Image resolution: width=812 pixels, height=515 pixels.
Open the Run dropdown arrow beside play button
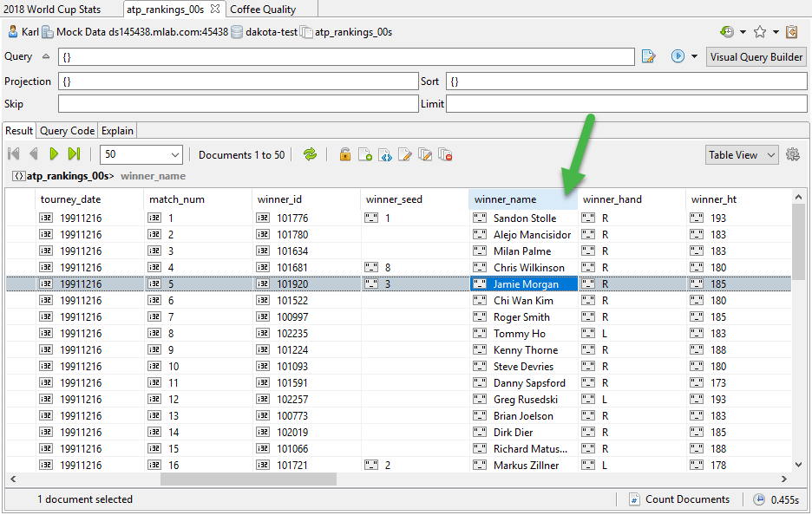[x=694, y=55]
